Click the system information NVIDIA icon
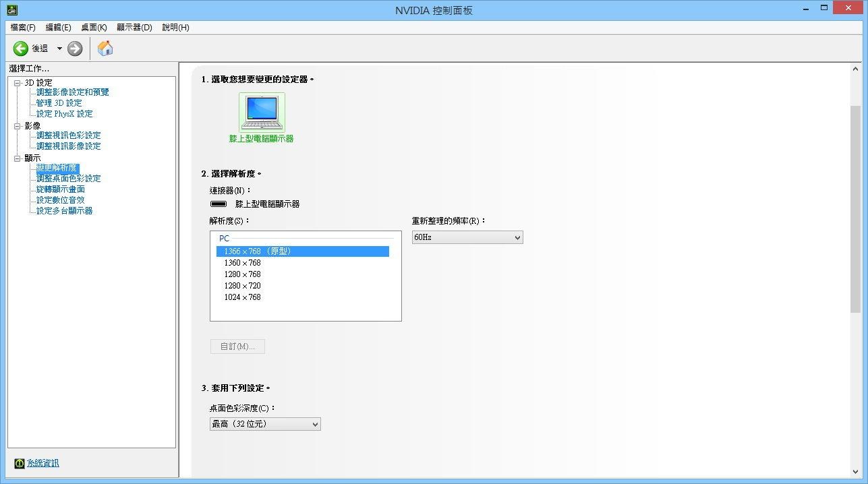Screen dimensions: 868x484 click(20, 463)
